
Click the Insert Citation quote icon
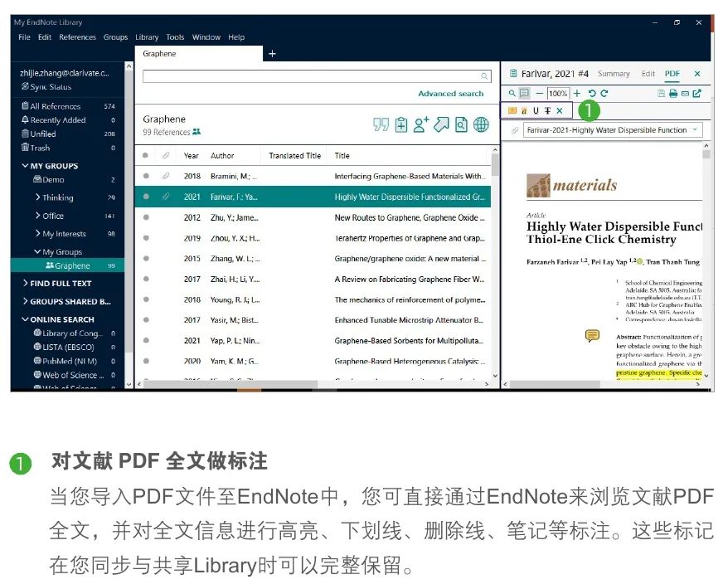(381, 124)
